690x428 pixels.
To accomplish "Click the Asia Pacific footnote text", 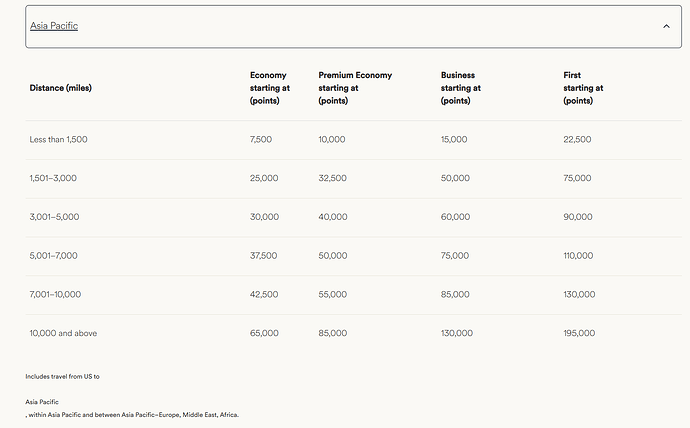I will click(42, 402).
